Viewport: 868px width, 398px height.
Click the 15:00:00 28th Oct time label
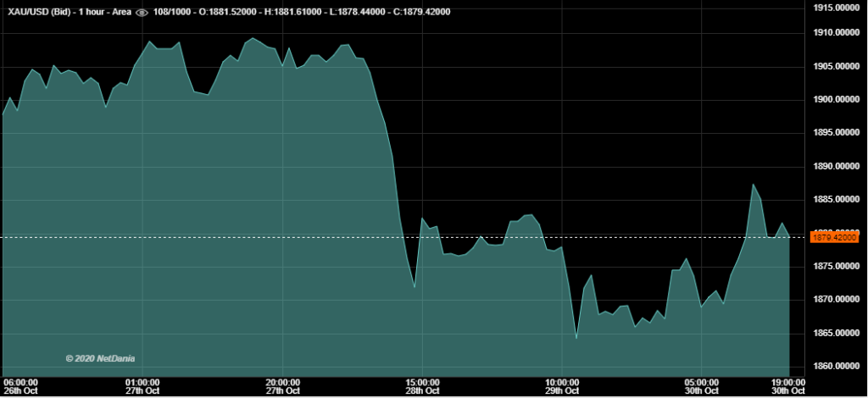pos(422,386)
